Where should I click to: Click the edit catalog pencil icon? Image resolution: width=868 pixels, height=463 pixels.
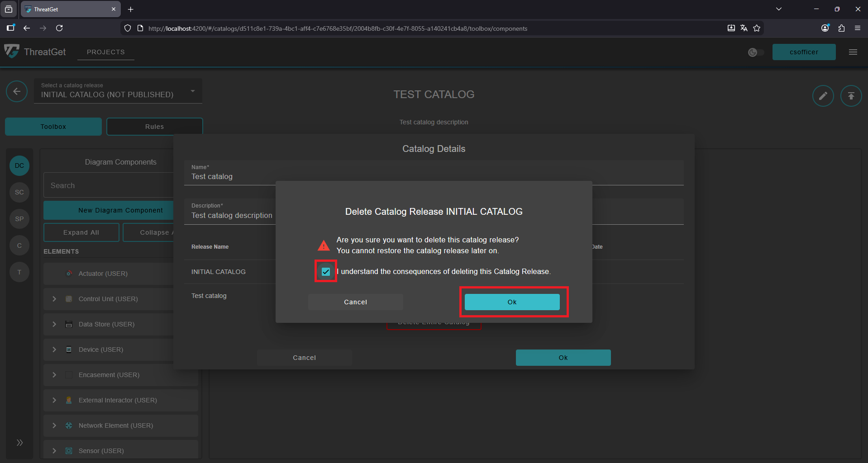click(823, 95)
